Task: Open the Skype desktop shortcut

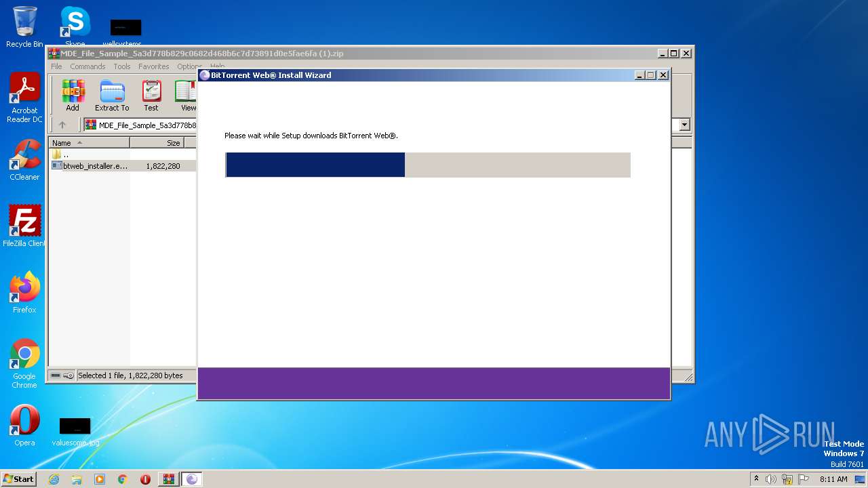Action: pyautogui.click(x=75, y=27)
